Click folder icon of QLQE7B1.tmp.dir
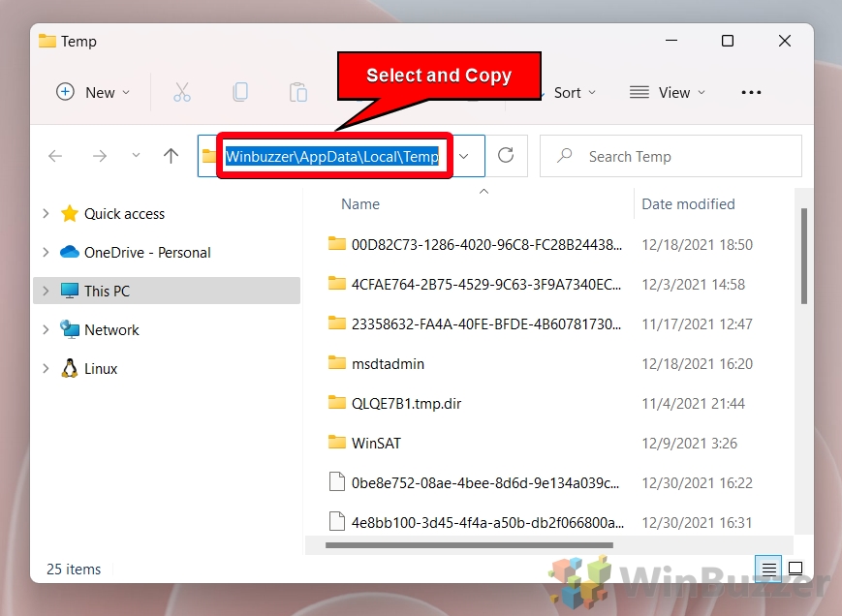 tap(336, 403)
